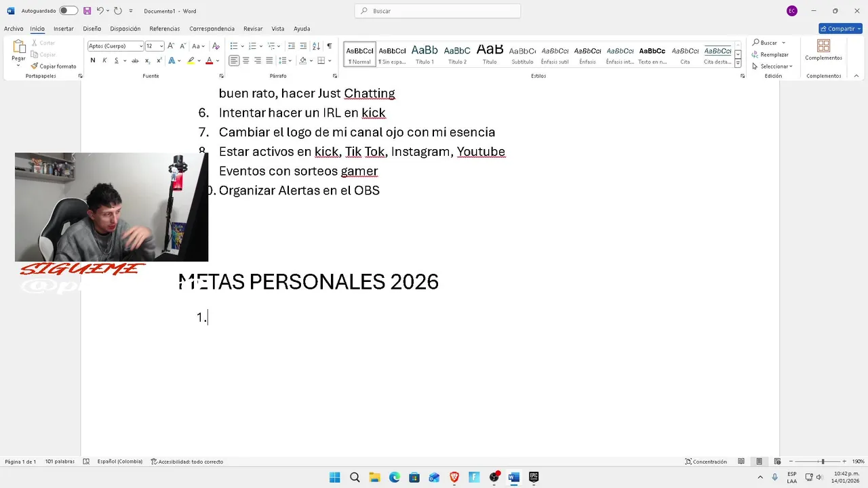868x488 pixels.
Task: Open the Epic Games taskbar icon
Action: point(534,477)
